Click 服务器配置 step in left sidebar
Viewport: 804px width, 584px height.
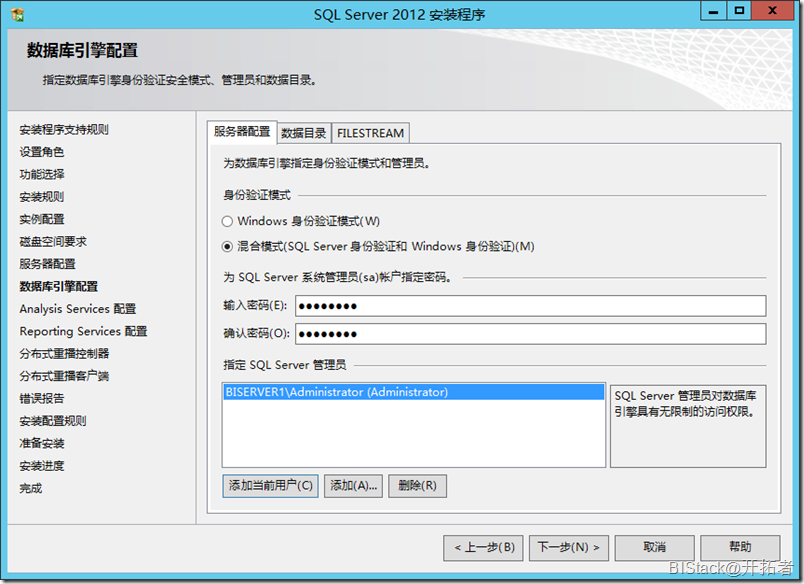[47, 264]
